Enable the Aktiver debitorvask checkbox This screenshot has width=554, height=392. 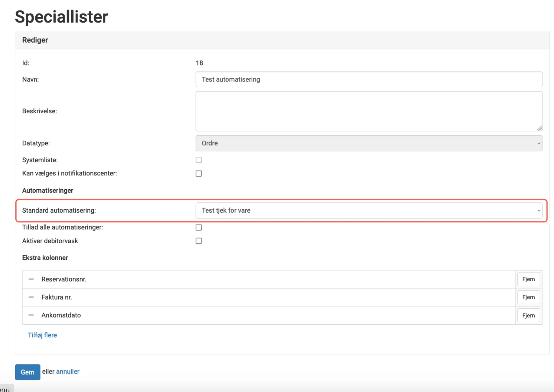(199, 241)
